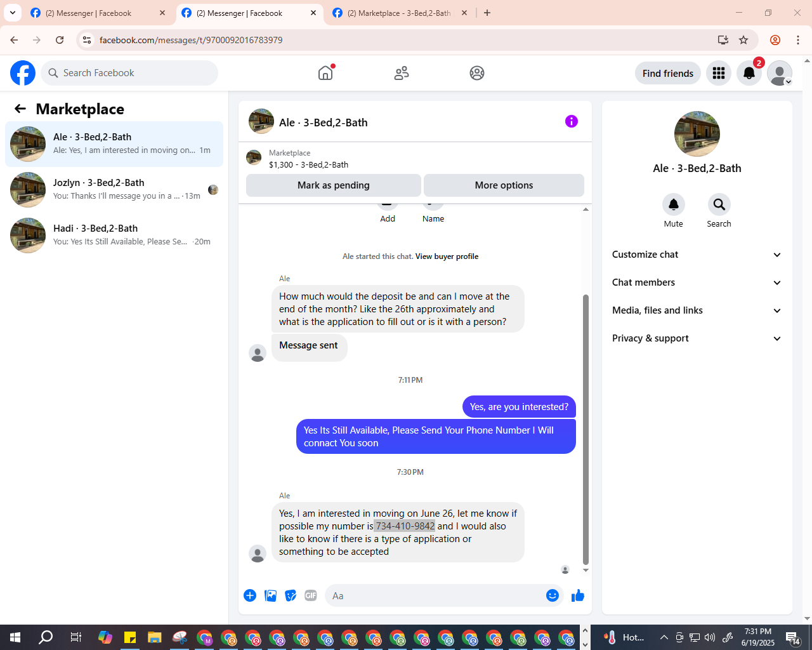Reload the current page
The image size is (812, 650).
[x=60, y=40]
